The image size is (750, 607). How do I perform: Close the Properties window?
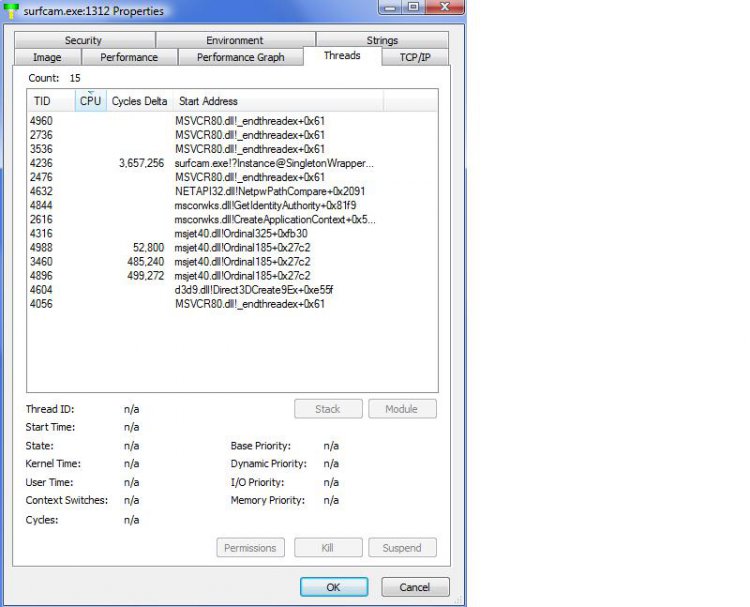(445, 7)
